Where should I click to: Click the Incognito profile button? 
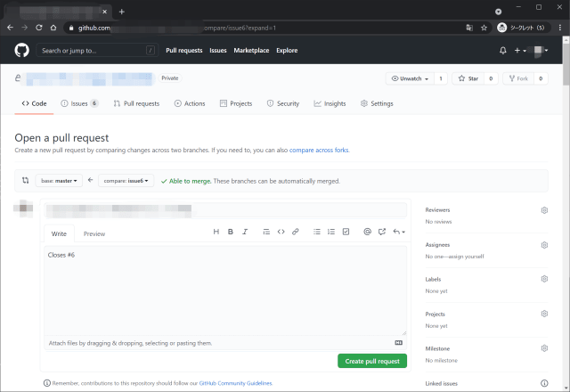tap(522, 28)
